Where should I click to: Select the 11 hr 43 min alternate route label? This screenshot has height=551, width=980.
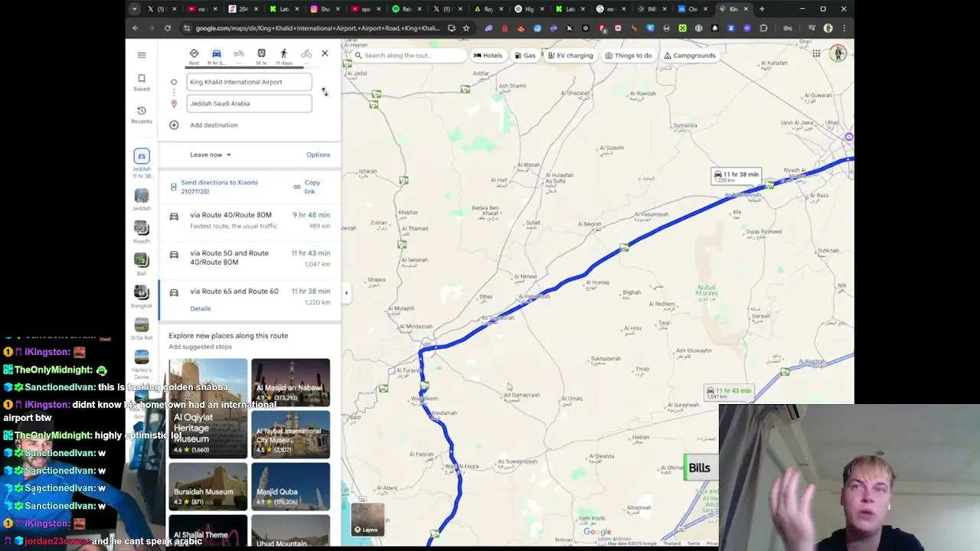point(729,393)
